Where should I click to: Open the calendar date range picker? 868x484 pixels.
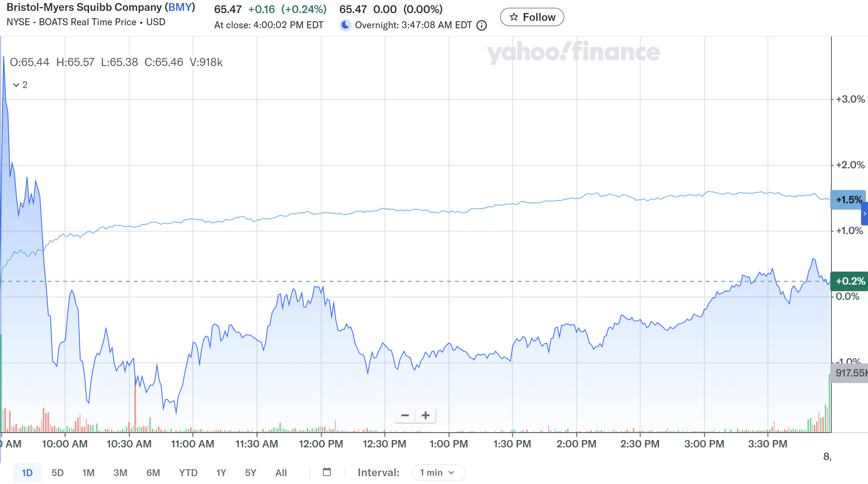pos(327,472)
